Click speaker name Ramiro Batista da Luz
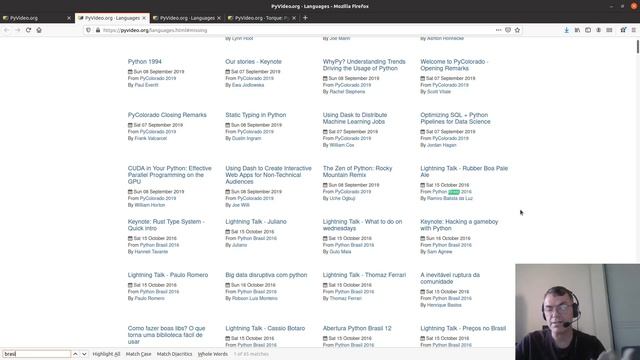Image resolution: width=640 pixels, height=360 pixels. 450,198
